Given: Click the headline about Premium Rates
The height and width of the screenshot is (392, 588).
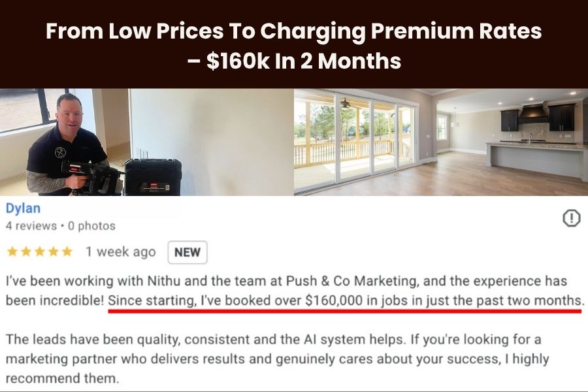Looking at the screenshot, I should pos(294,31).
